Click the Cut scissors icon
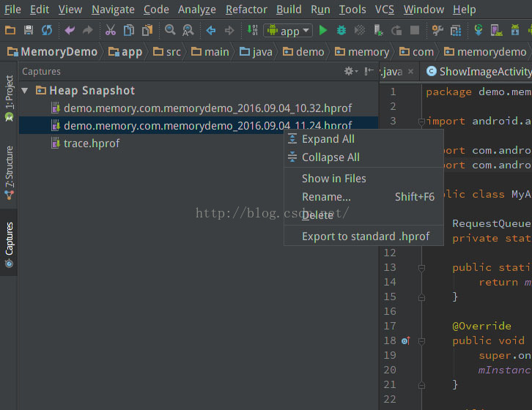 [x=110, y=31]
